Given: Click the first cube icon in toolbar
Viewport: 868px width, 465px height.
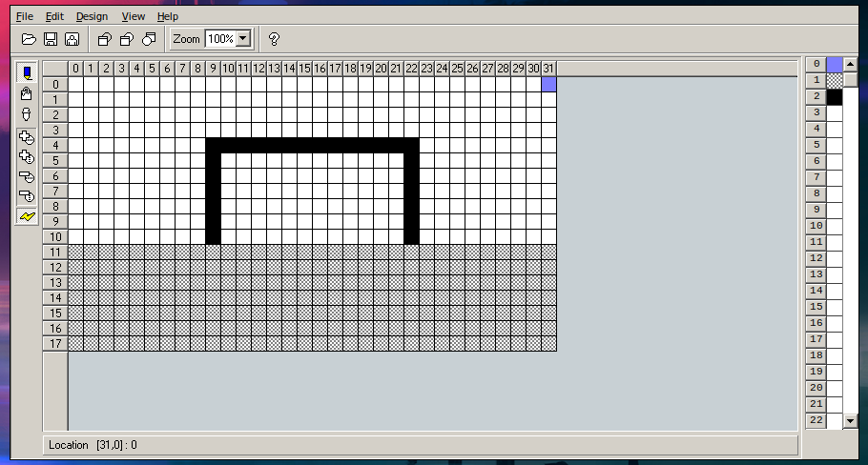Looking at the screenshot, I should tap(105, 39).
